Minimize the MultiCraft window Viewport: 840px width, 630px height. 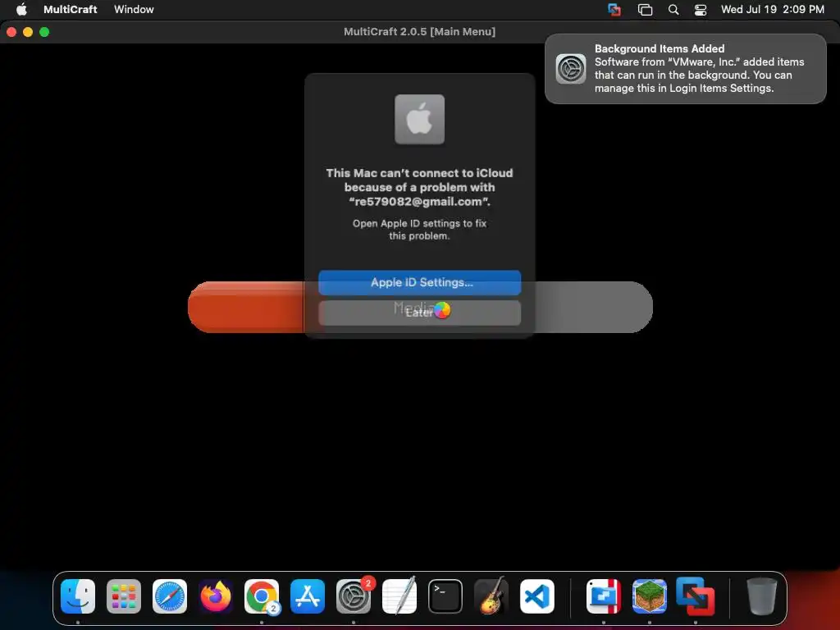click(x=28, y=32)
